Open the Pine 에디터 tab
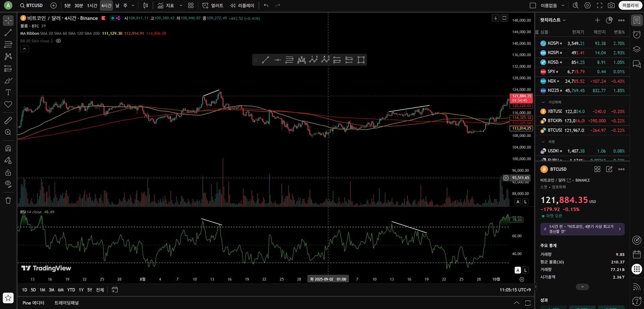The image size is (644, 309). pyautogui.click(x=33, y=303)
